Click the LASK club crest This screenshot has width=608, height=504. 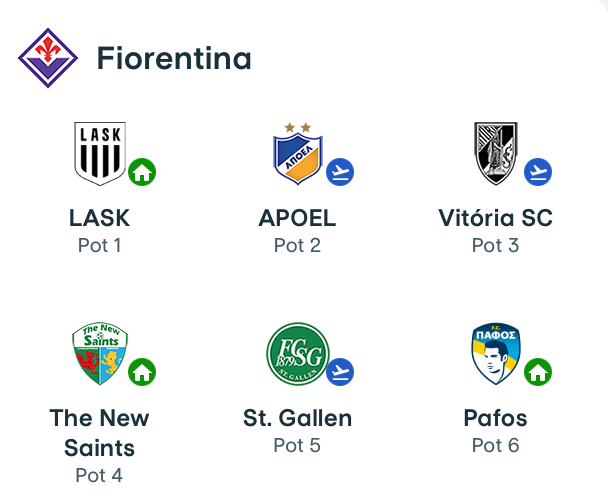tap(99, 153)
